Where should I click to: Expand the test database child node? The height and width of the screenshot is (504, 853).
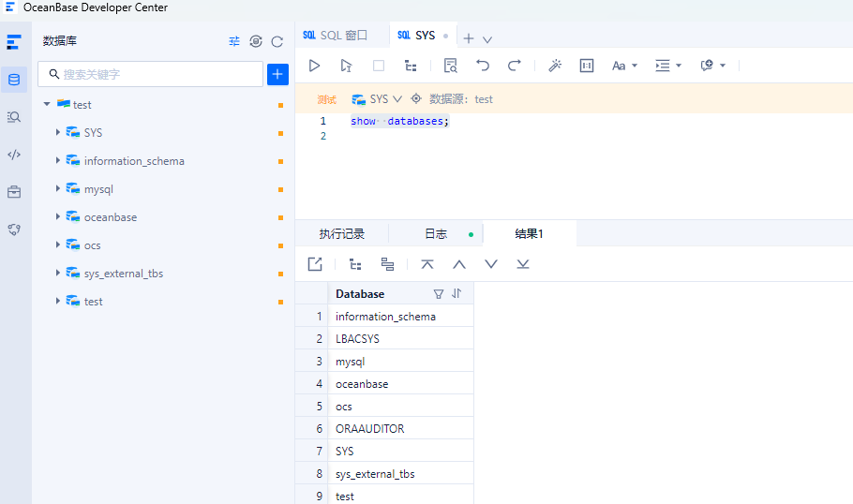tap(58, 301)
